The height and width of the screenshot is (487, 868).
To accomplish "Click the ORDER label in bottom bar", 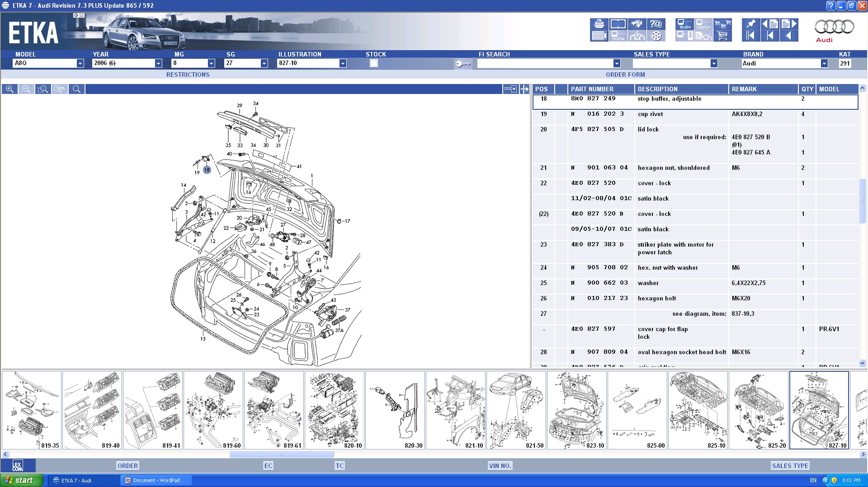I will click(127, 466).
